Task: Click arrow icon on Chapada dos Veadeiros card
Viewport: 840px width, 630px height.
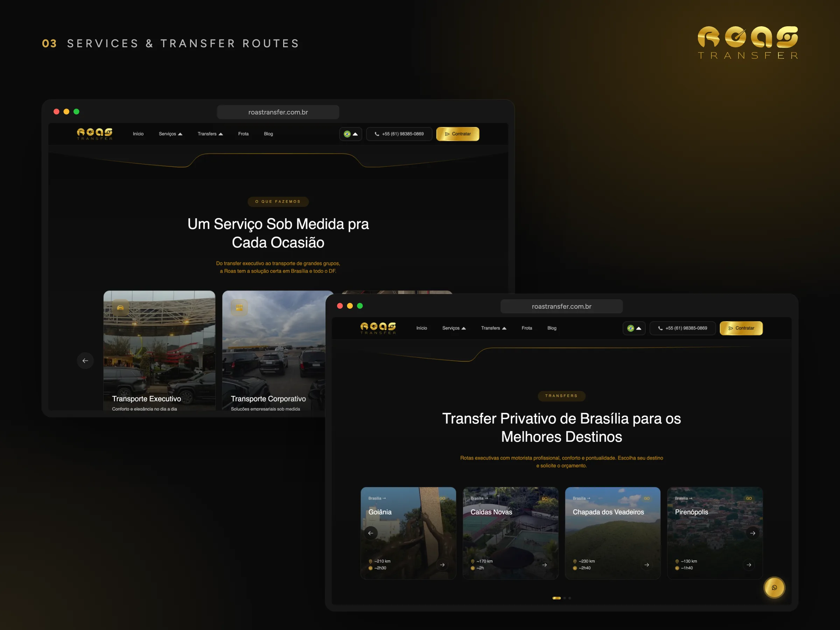Action: pos(647,565)
